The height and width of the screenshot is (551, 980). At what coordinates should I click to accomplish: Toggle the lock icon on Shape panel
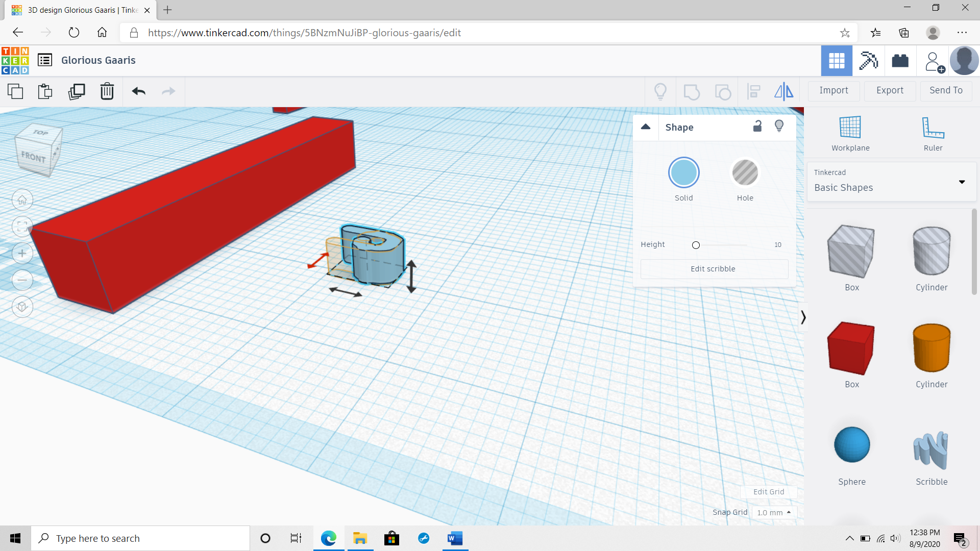757,126
